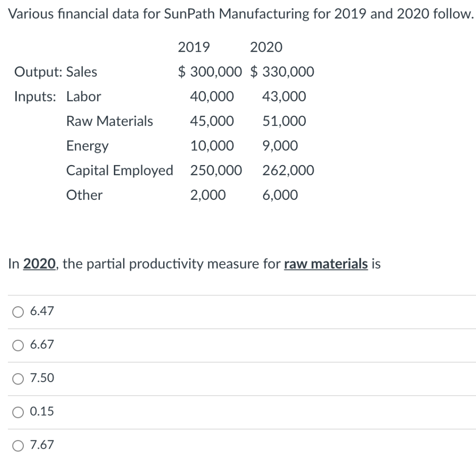Screen dimensions: 476x463
Task: Select the radio button for answer 0.15
Action: 17,411
